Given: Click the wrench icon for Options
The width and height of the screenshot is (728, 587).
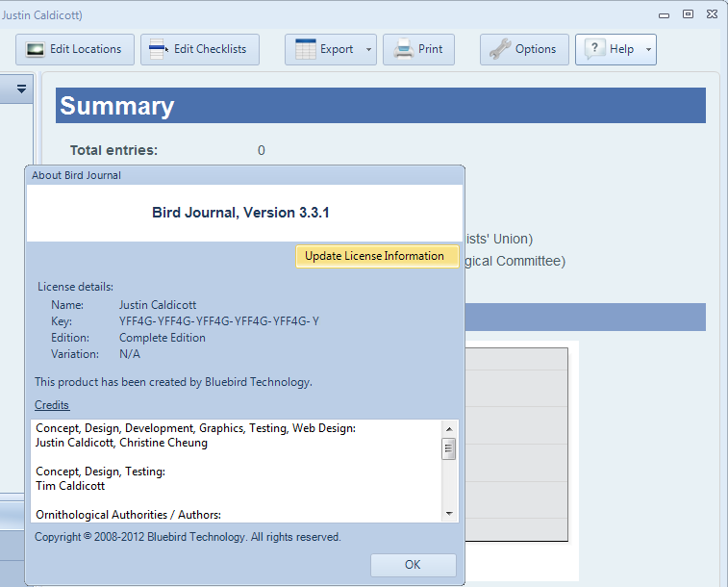Looking at the screenshot, I should (x=500, y=49).
